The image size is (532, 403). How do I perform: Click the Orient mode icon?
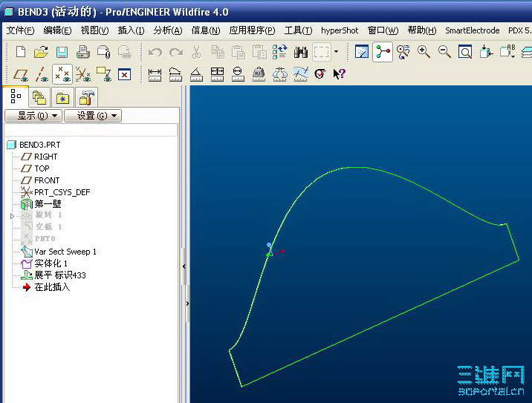pos(403,52)
